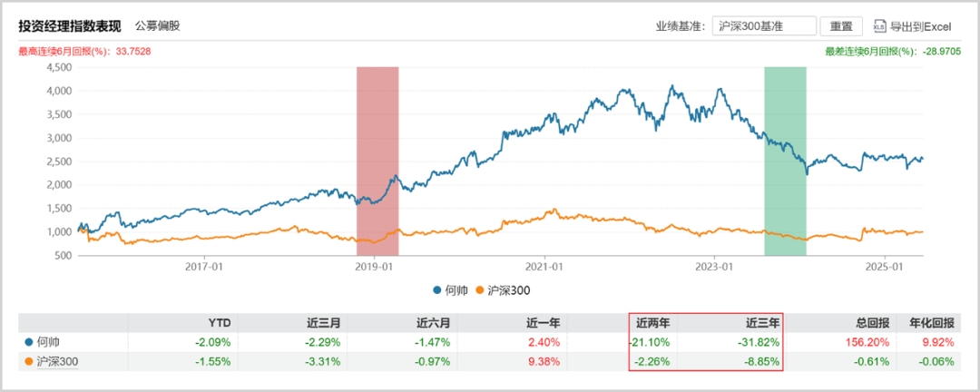
Task: Toggle the 沪深300 series in chart legend
Action: pyautogui.click(x=503, y=290)
